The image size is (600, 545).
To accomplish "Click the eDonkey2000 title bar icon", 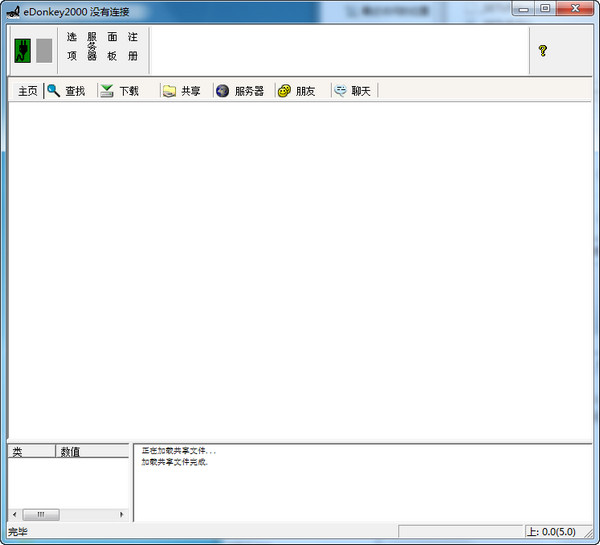I will click(x=12, y=9).
